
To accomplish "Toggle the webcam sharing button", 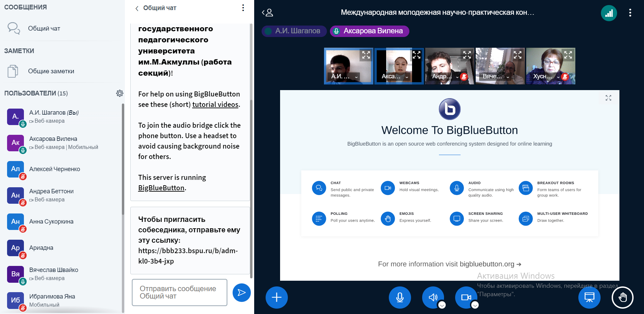I will coord(466,298).
